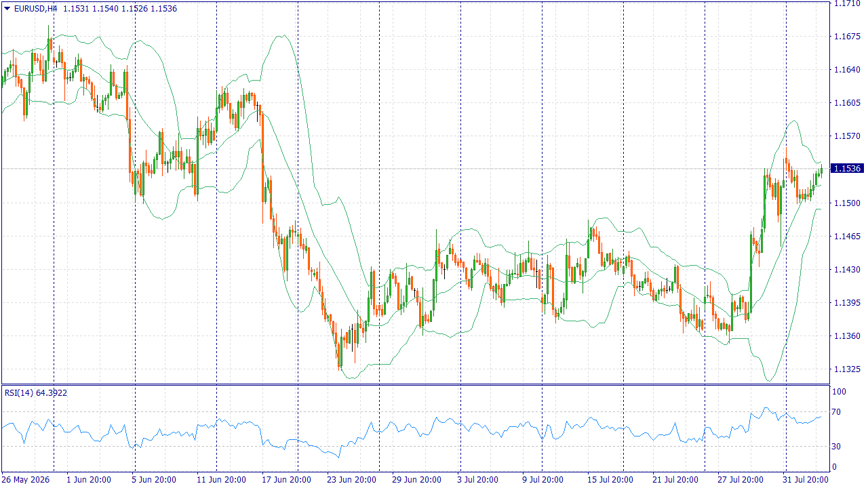Viewport: 868px width, 488px height.
Task: Click the EURUSD,H# chart symbol label
Action: point(35,9)
